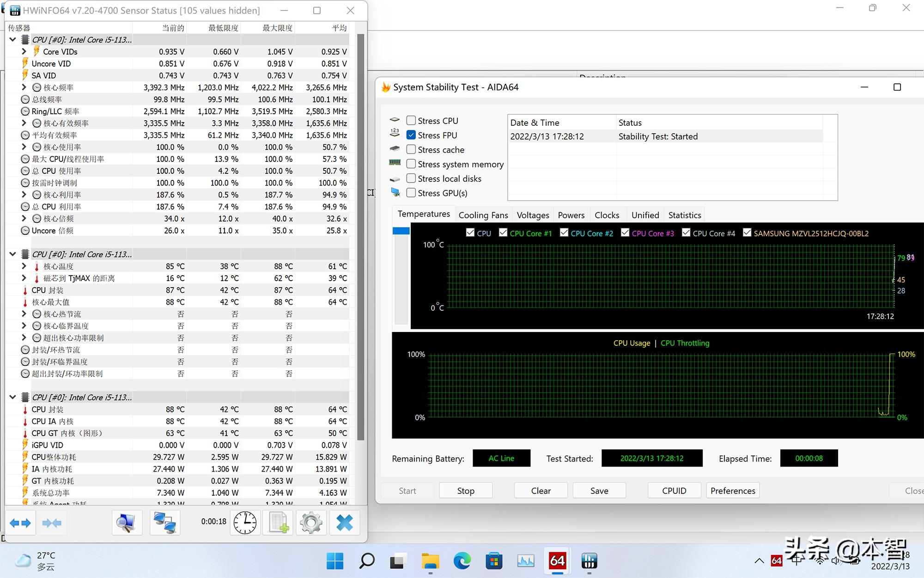Stop the stability test
Screen dimensions: 924x578
click(466, 491)
